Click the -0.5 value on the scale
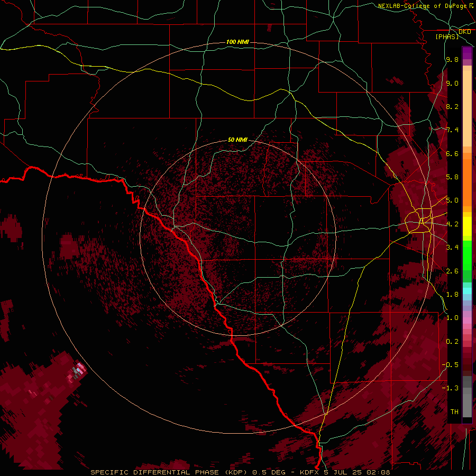This screenshot has width=476, height=476. pyautogui.click(x=450, y=365)
